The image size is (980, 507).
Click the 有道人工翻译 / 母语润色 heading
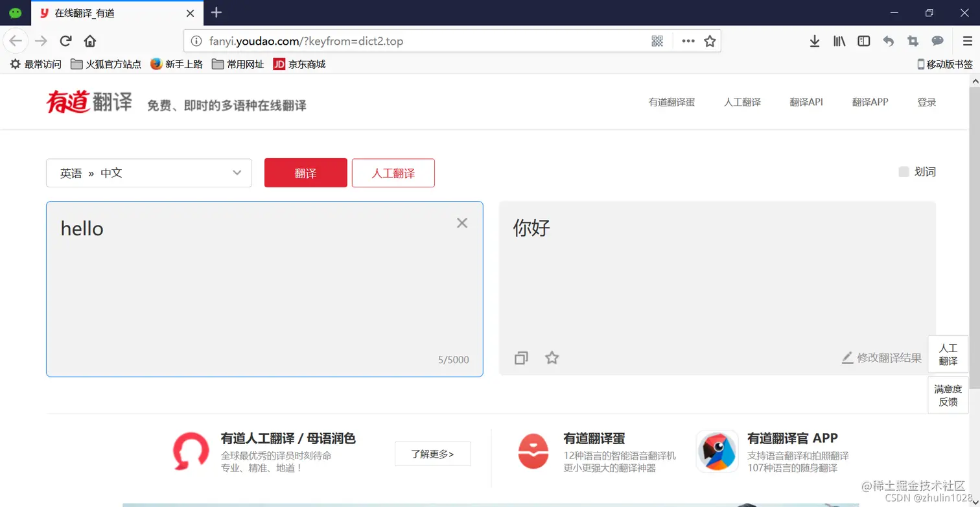tap(288, 438)
